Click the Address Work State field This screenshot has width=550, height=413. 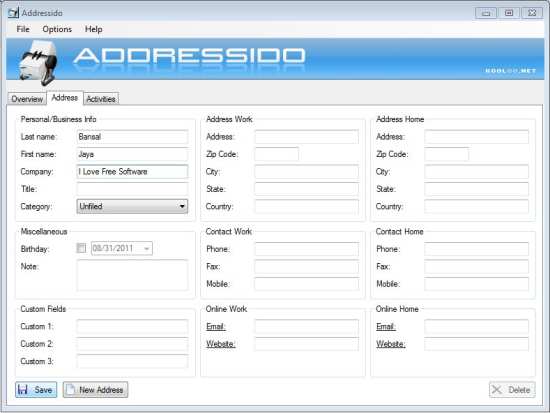[x=307, y=189]
